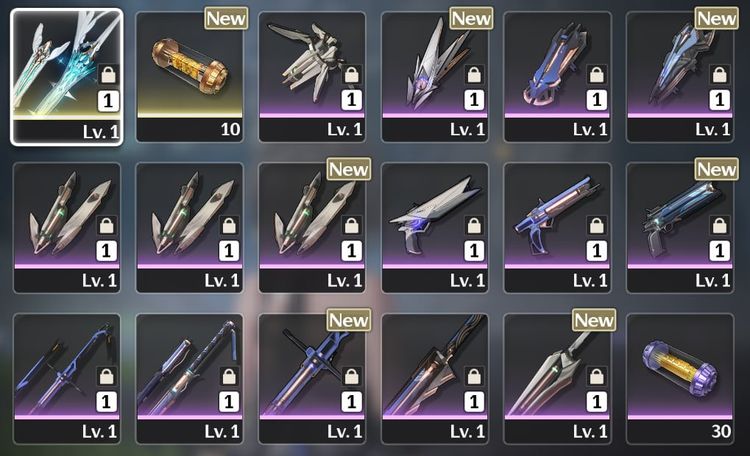750x456 pixels.
Task: Open the purple energy tube item with count 30
Action: click(x=680, y=379)
